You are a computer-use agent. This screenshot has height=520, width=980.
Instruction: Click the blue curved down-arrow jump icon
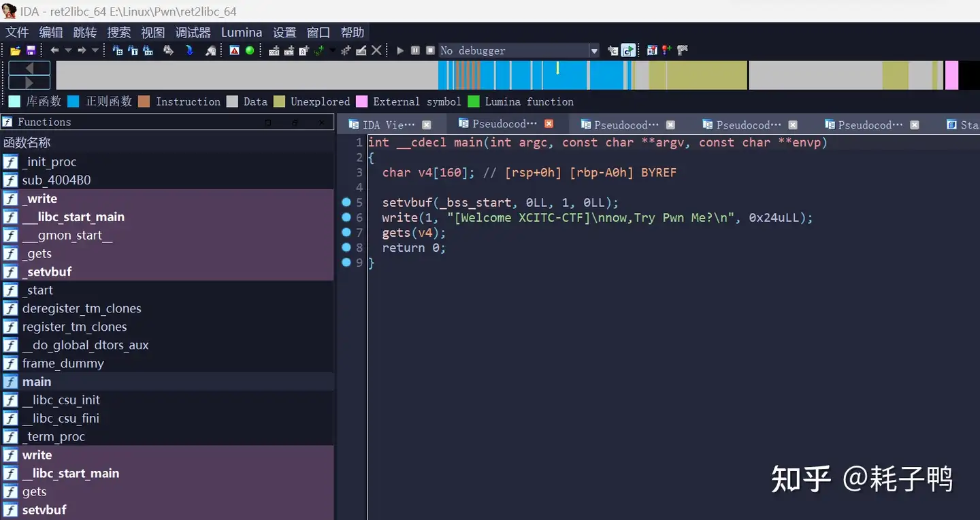(x=189, y=50)
